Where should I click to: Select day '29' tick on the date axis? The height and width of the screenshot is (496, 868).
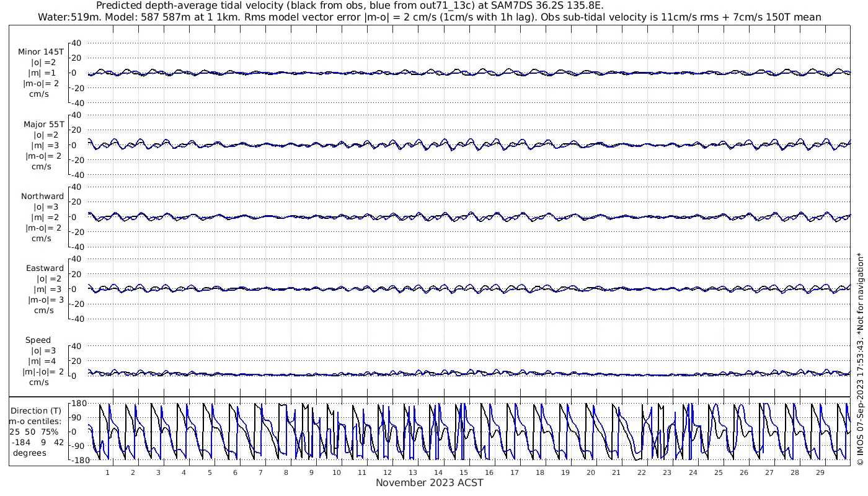point(820,472)
